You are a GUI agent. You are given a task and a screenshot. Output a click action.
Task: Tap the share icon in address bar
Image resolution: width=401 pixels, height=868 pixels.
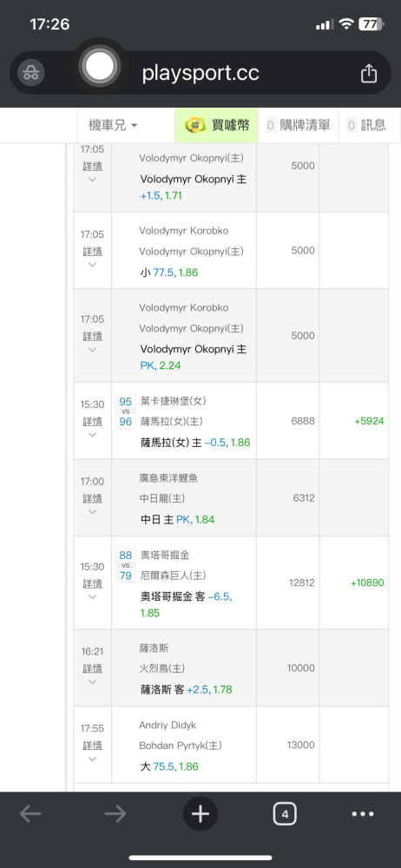coord(369,74)
